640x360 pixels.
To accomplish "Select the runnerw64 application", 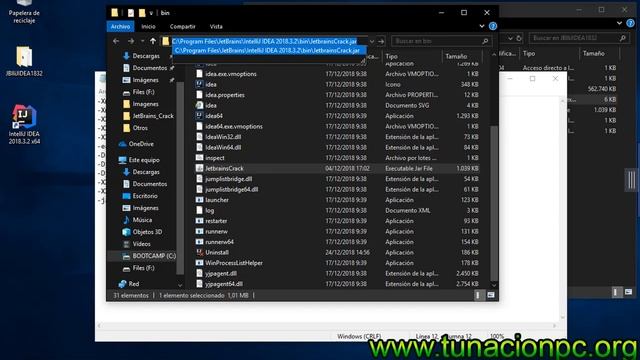I will [219, 242].
